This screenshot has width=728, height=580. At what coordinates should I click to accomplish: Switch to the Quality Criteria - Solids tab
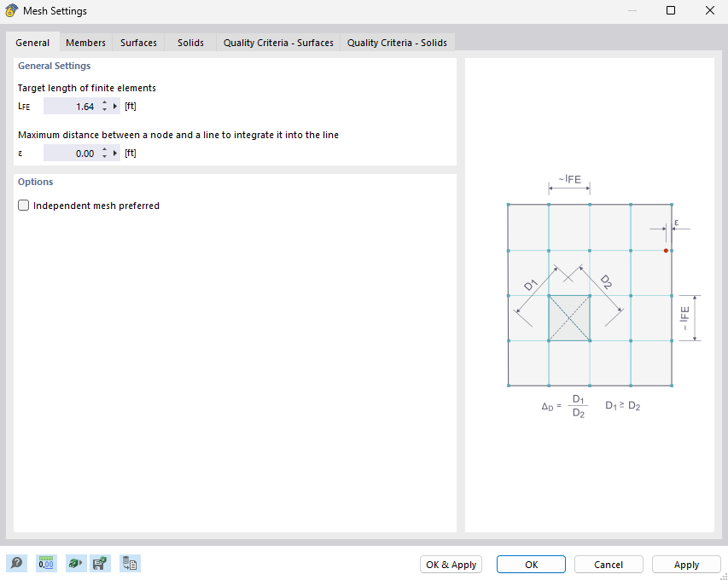[397, 42]
